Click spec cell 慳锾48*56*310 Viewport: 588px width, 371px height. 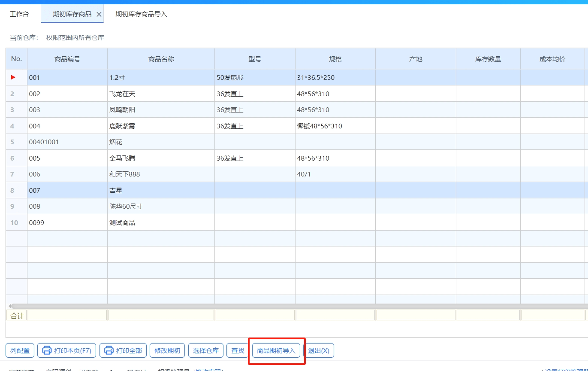tap(335, 126)
